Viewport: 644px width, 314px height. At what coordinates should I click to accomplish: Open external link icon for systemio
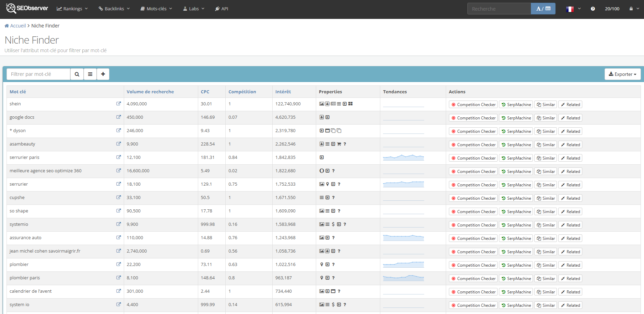119,224
